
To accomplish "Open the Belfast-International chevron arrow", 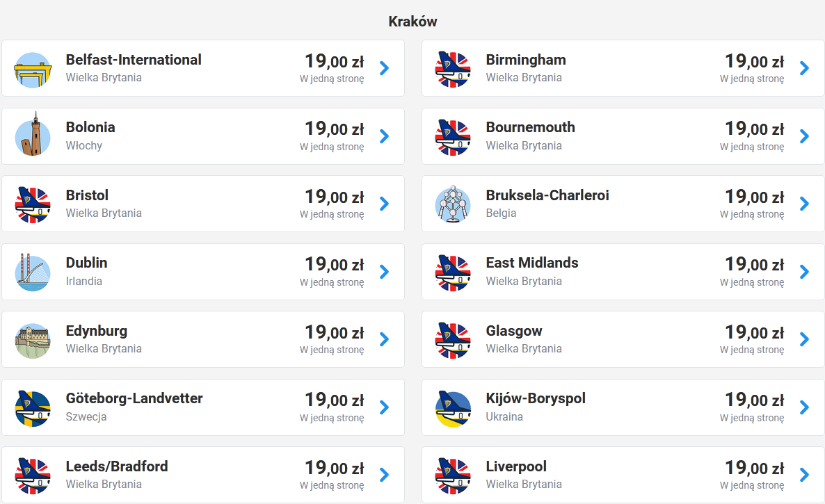I will pyautogui.click(x=384, y=68).
